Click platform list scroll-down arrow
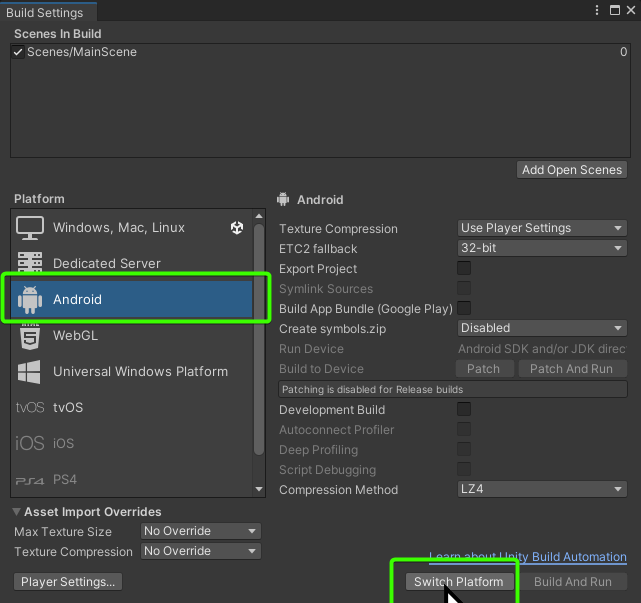Viewport: 641px width, 603px height. [259, 489]
